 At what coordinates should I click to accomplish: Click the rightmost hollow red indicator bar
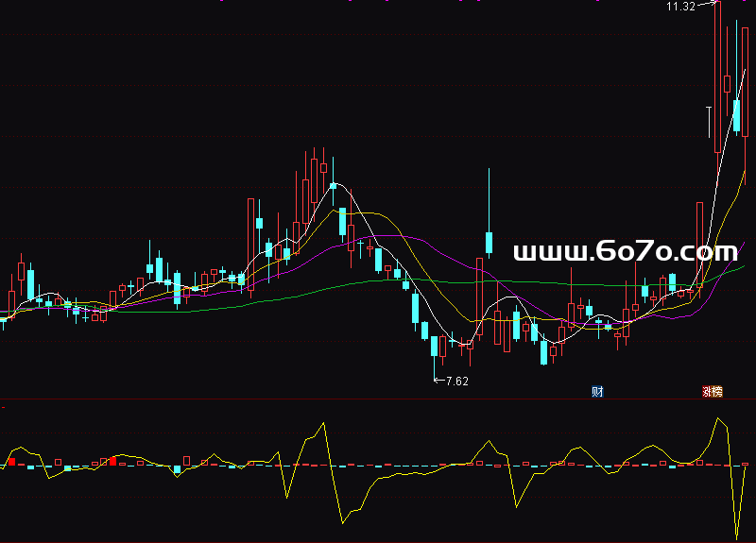(746, 465)
